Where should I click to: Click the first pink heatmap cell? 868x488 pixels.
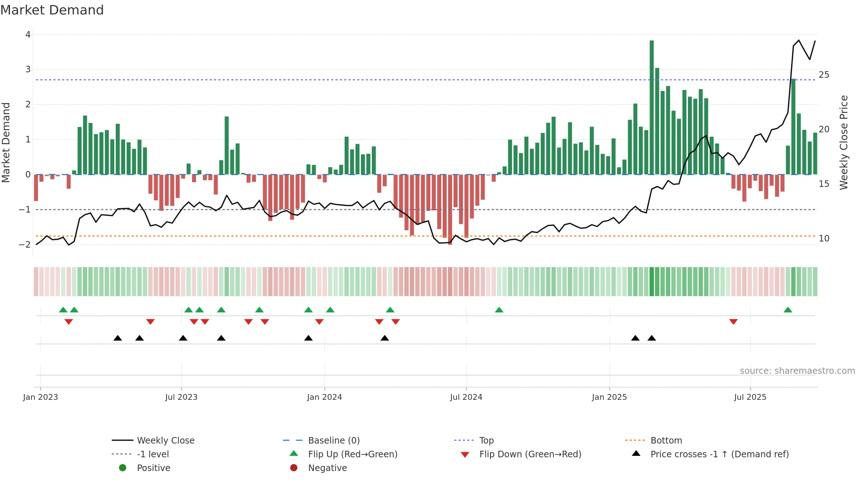tap(36, 282)
